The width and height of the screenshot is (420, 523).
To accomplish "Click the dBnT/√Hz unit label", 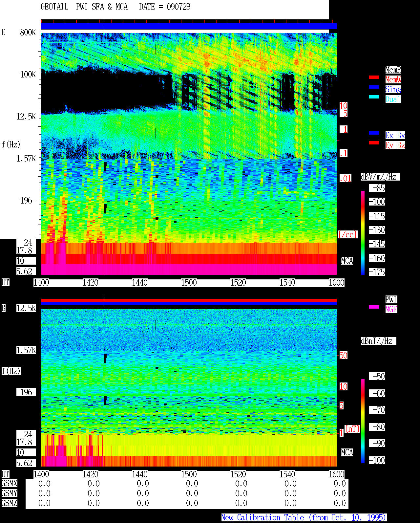I will 378,341.
